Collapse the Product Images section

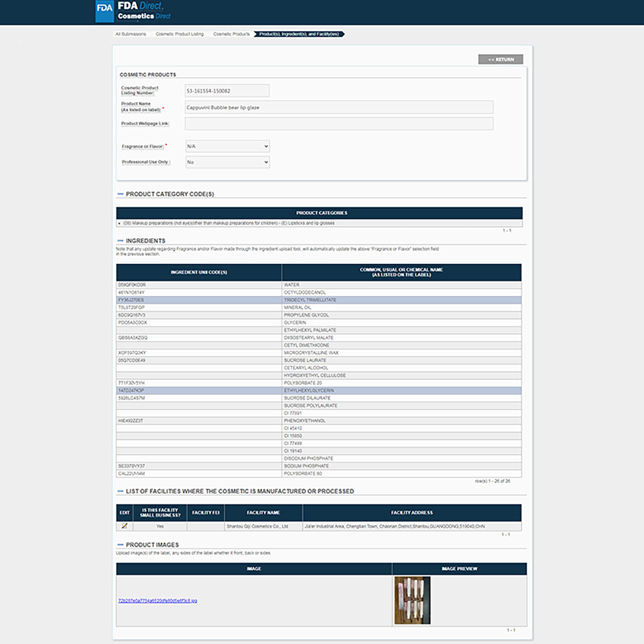tap(120, 545)
